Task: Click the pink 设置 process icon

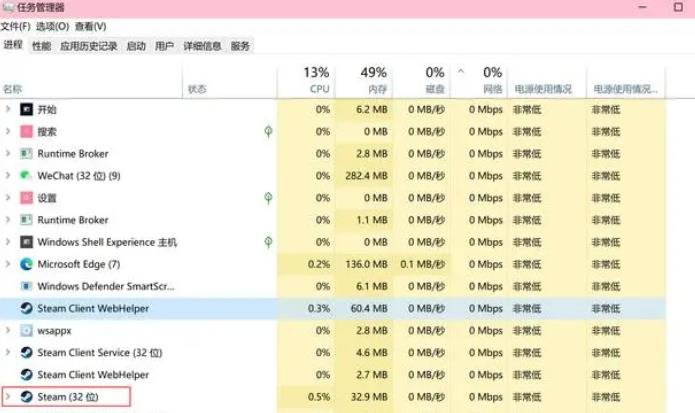Action: [x=27, y=198]
